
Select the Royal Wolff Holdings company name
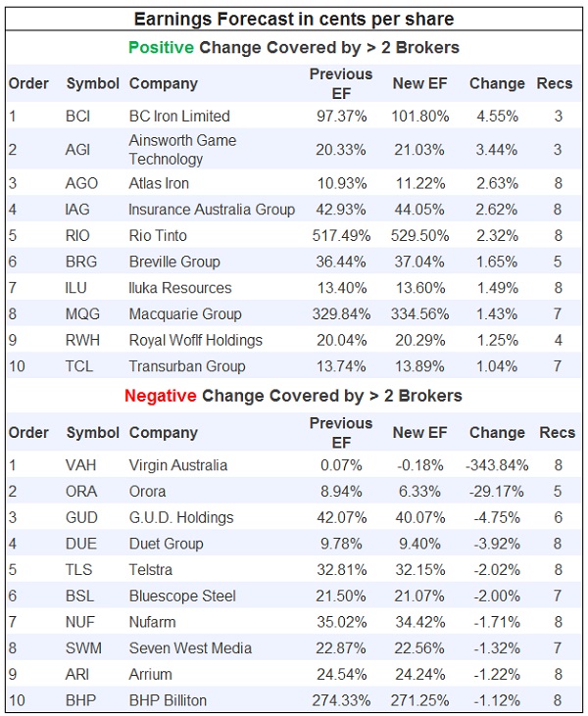coord(196,341)
